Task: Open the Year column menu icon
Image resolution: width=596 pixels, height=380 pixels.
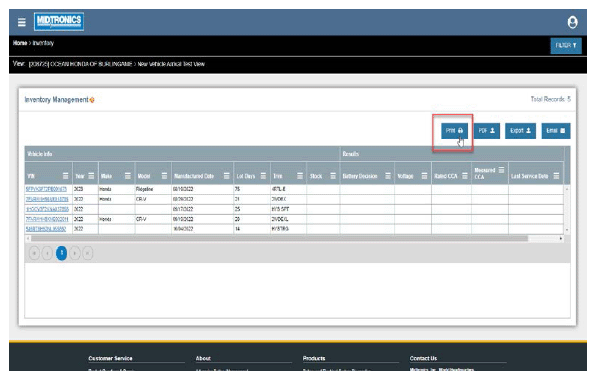Action: pyautogui.click(x=91, y=176)
